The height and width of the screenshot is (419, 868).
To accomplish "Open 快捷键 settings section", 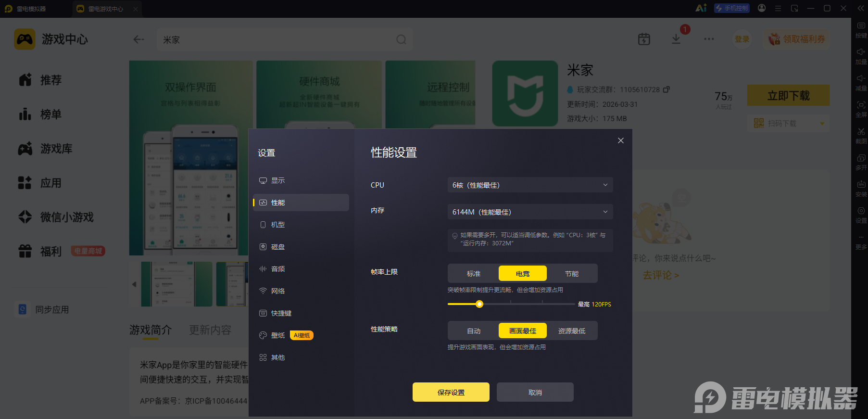I will 301,313.
